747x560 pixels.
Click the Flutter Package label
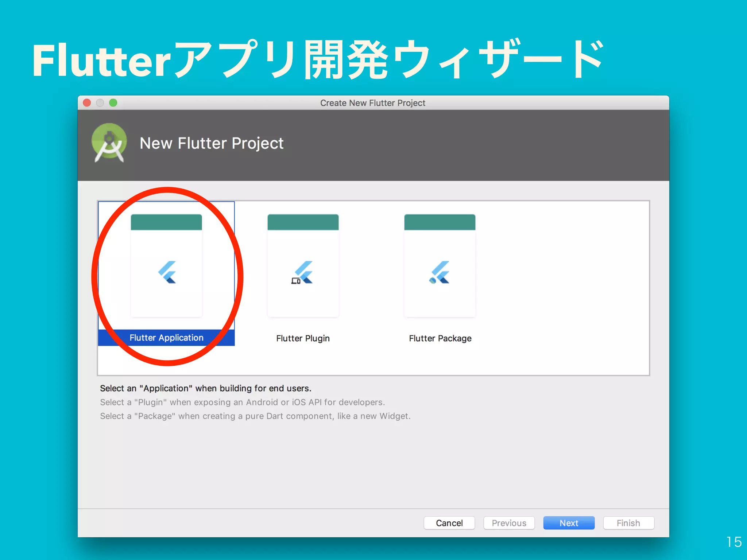440,338
